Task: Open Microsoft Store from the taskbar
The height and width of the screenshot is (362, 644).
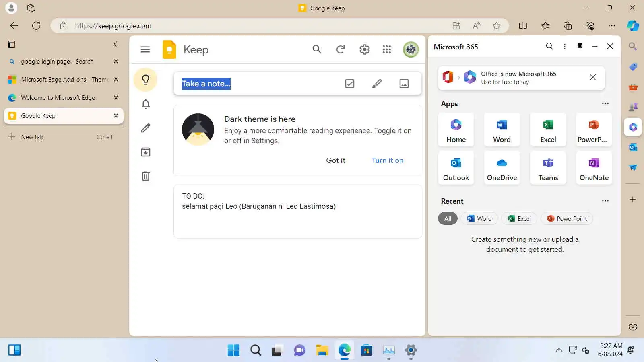Action: (366, 350)
